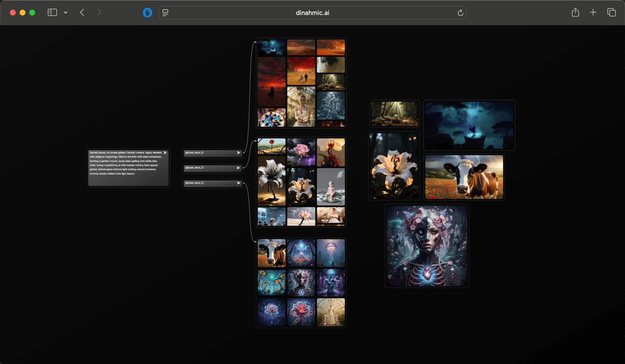625x364 pixels.
Task: Go back to the previous page
Action: [82, 12]
